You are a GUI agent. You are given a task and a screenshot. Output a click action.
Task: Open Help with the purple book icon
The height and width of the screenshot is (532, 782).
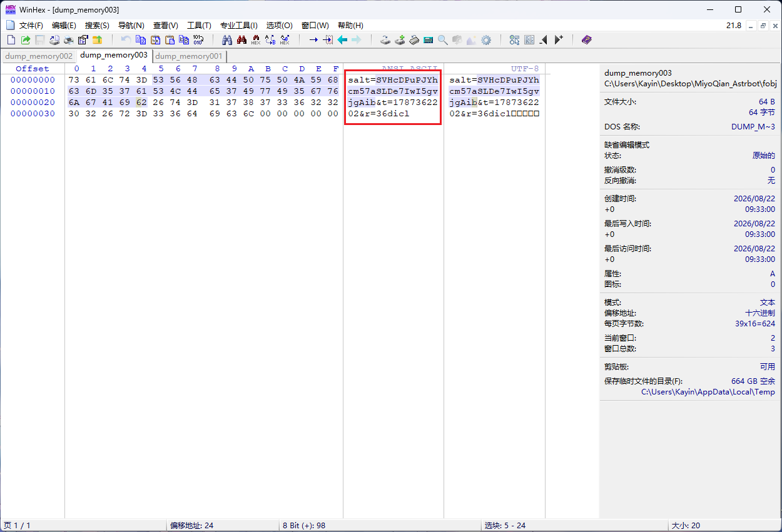(x=586, y=40)
